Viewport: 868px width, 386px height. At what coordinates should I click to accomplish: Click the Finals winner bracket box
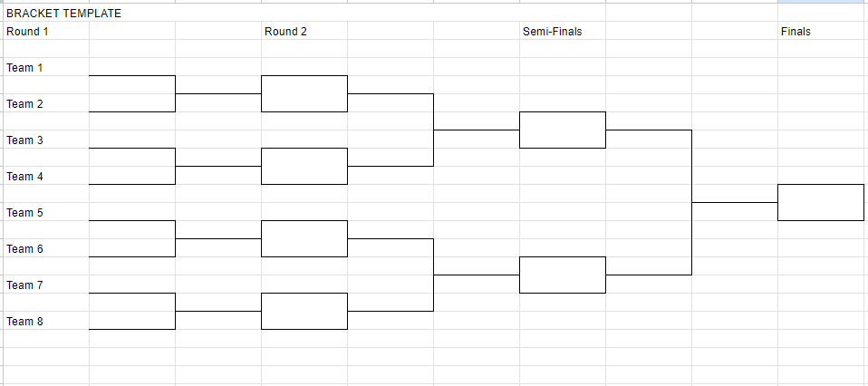click(821, 203)
